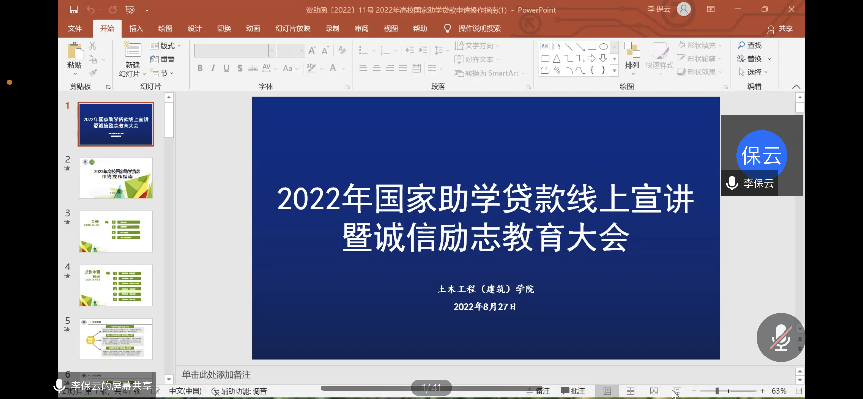Click the 共享 Share button
This screenshot has width=863, height=399.
tap(780, 29)
